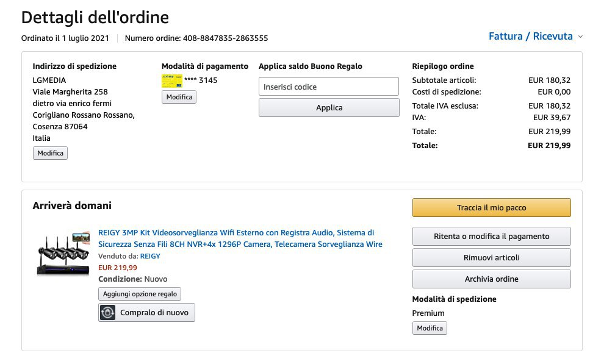Open the Fattura / Ricevuta link

530,37
